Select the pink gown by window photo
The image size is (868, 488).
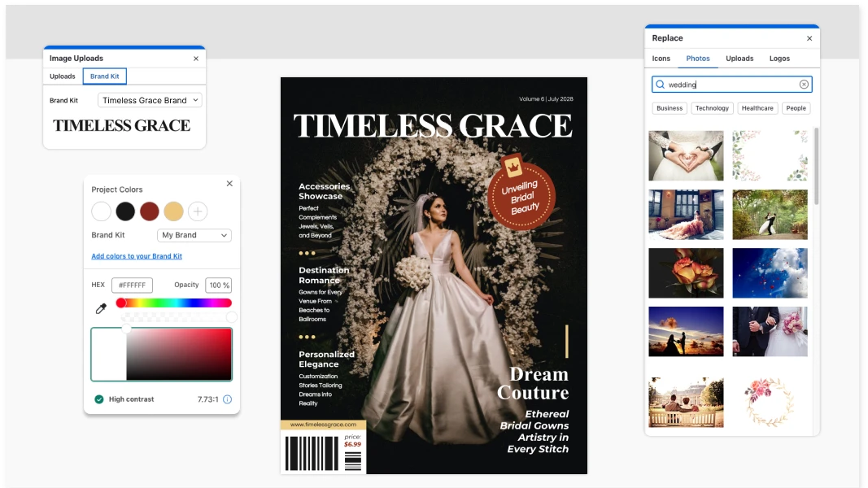pos(686,215)
